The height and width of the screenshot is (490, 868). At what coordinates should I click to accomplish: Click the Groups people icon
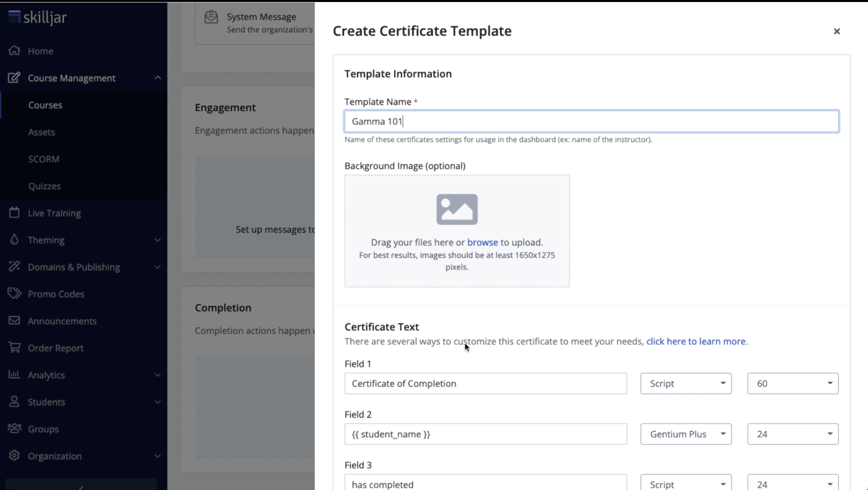coord(14,429)
